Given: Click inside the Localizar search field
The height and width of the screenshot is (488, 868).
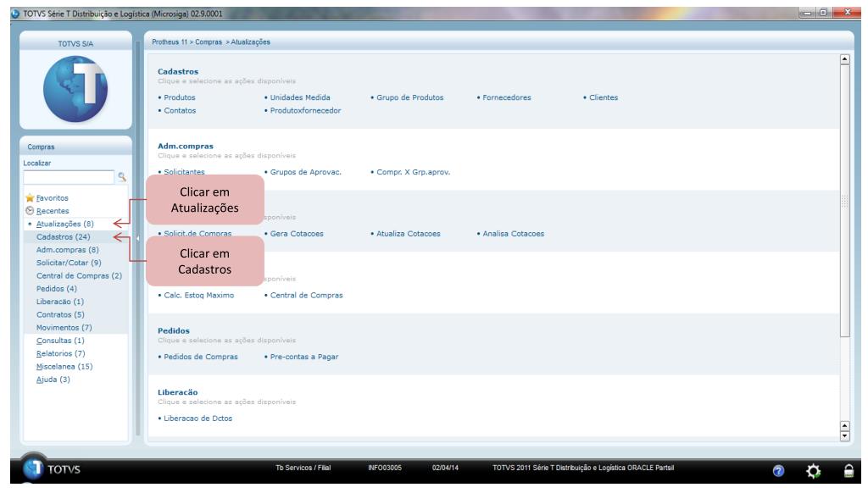Looking at the screenshot, I should pos(69,177).
